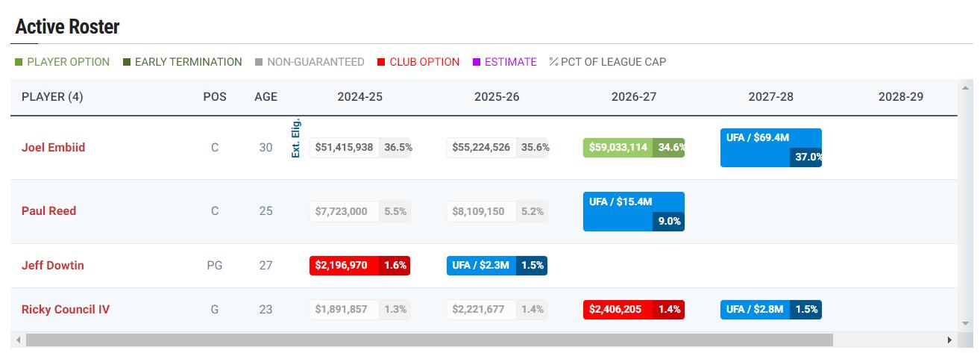Screen dimensions: 980x359
Task: Open Paul Reed's player link
Action: pos(48,211)
